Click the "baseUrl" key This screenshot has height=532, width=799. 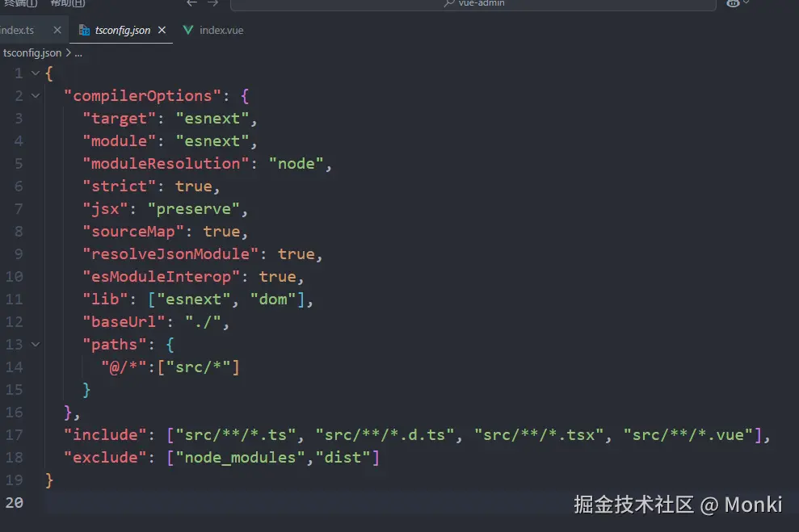click(124, 322)
